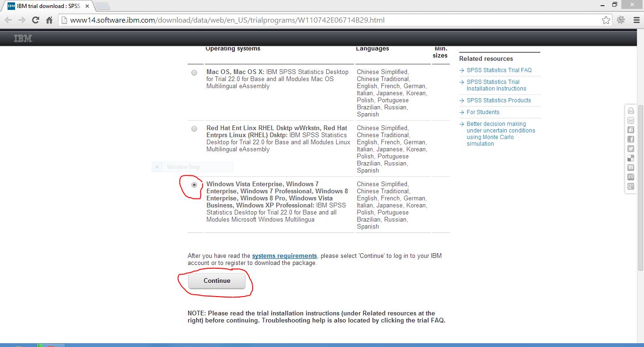Screen dimensions: 644x347
Task: Bookmark this page with star icon
Action: 606,20
